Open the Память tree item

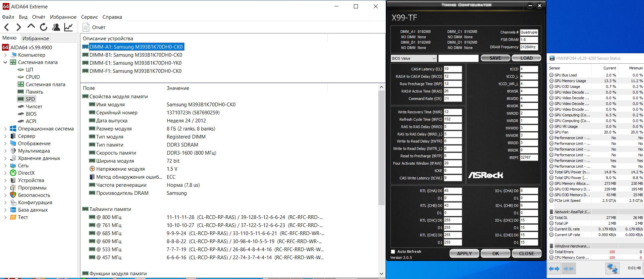35,92
